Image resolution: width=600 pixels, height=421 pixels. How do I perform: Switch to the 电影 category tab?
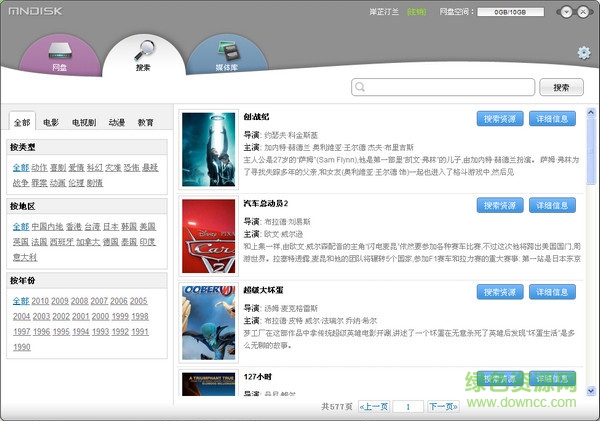(51, 123)
